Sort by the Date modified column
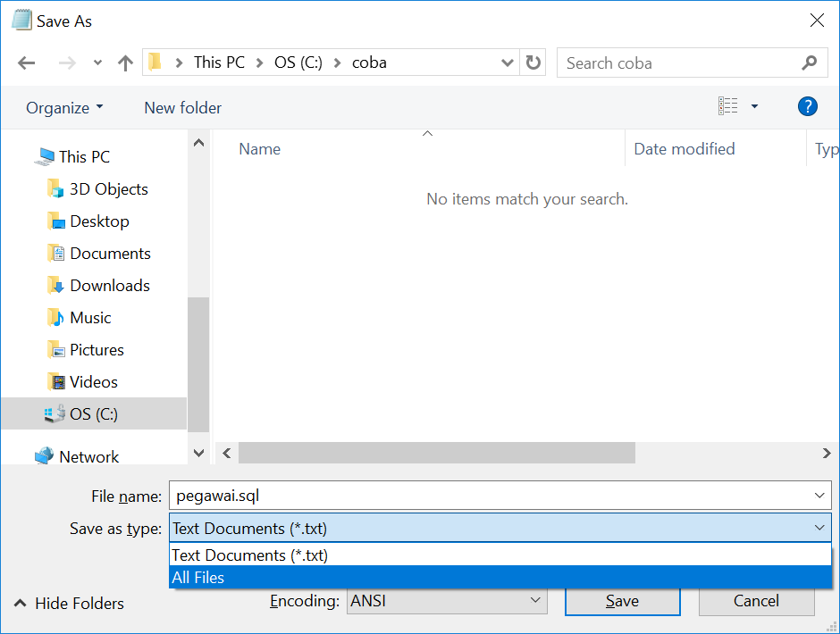Screen dimensions: 840x634 (684, 148)
